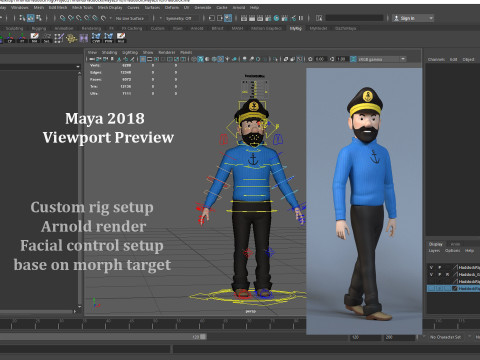This screenshot has width=480, height=360.
Task: Switch to the MyRig shelf tab
Action: tap(296, 28)
